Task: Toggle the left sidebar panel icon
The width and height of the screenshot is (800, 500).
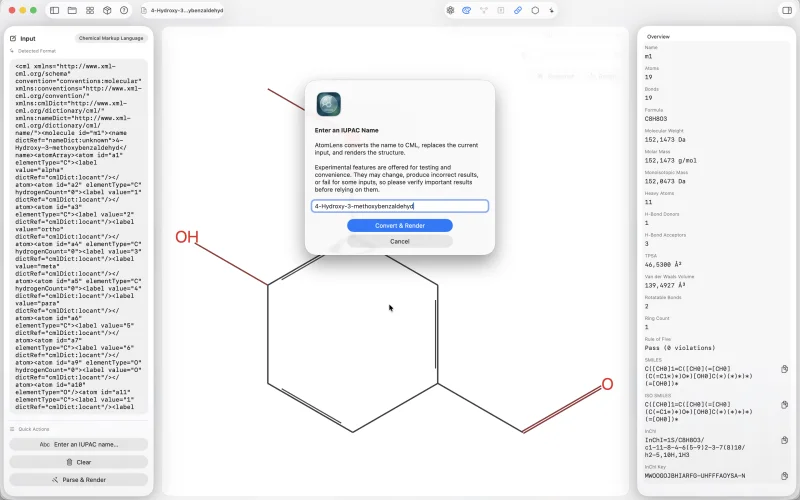Action: [55, 10]
